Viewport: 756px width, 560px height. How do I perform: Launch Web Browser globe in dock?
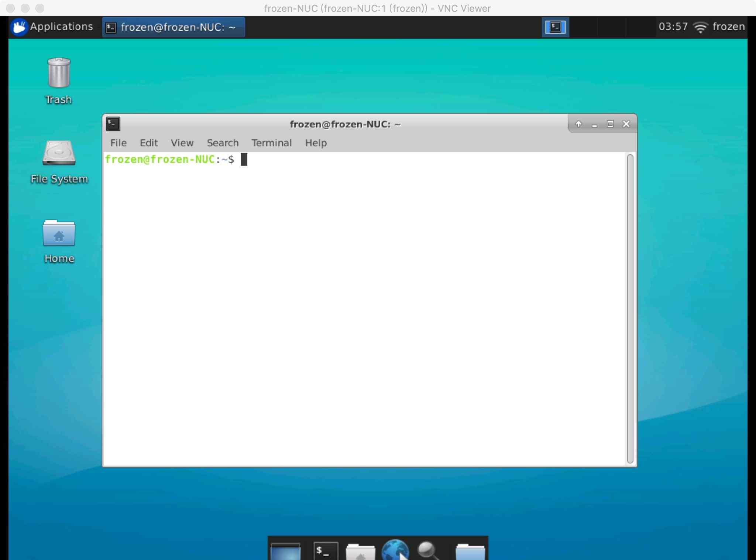tap(395, 550)
